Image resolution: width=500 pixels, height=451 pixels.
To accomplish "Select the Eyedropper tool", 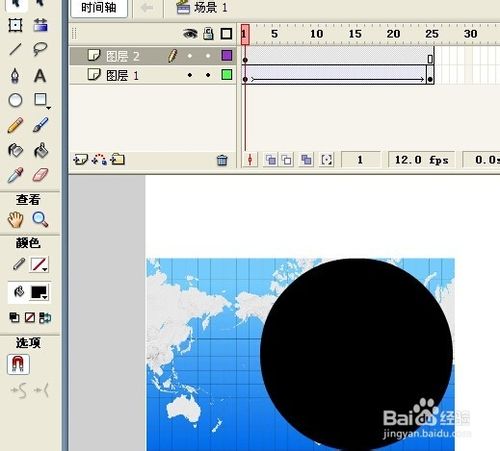I will tap(15, 175).
